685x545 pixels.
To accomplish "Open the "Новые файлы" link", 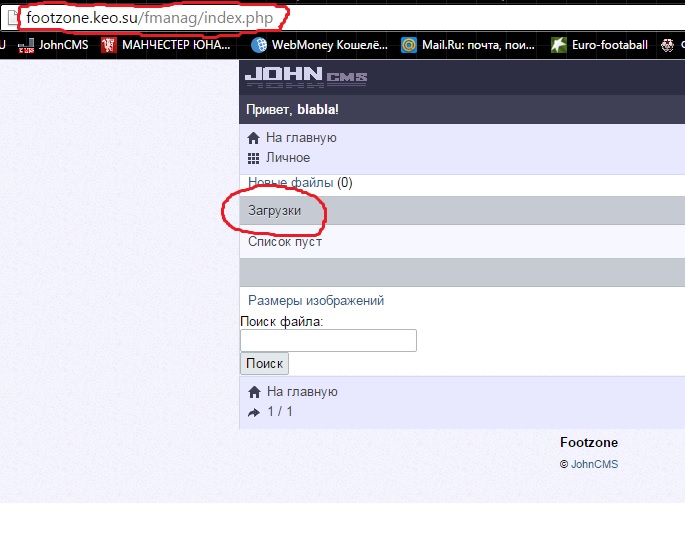I will 290,183.
